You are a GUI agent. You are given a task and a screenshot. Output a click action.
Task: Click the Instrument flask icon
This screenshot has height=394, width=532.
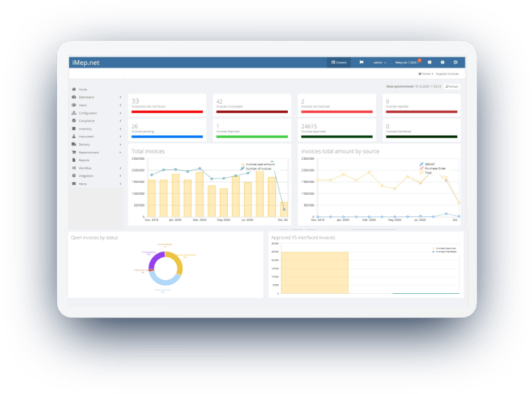74,136
